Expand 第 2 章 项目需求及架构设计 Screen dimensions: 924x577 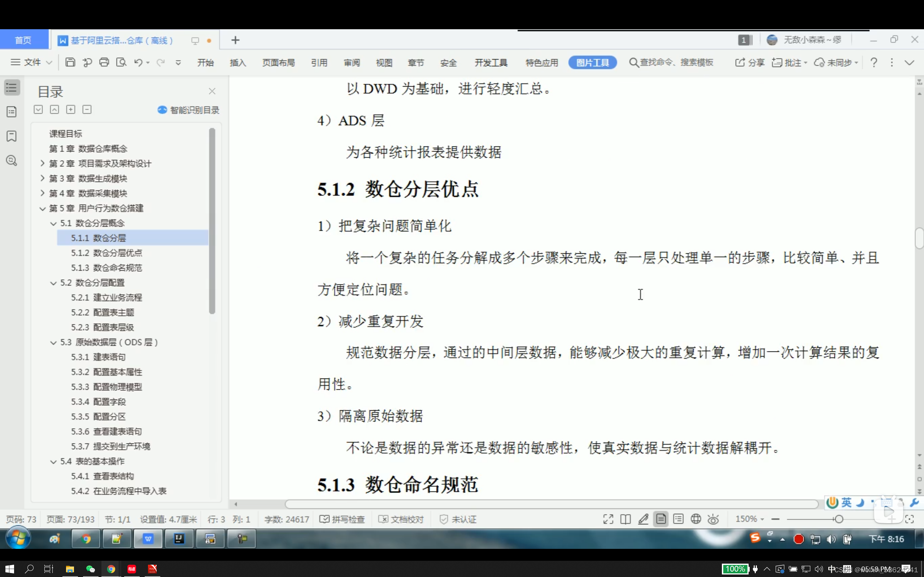[42, 163]
